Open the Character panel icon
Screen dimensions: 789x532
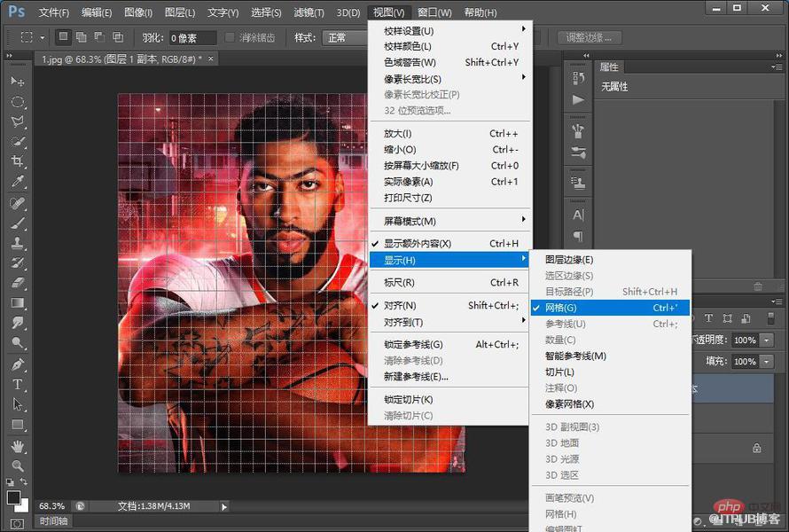(578, 215)
